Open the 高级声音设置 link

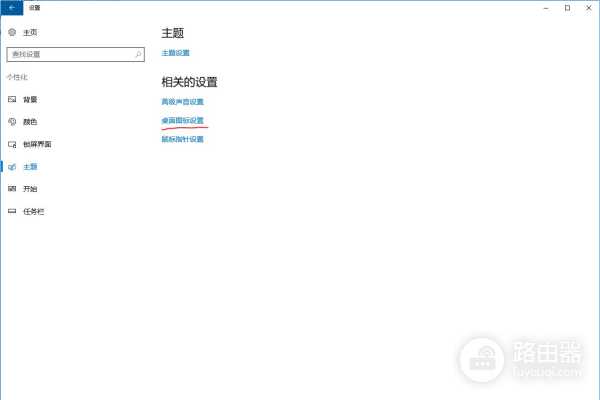183,102
